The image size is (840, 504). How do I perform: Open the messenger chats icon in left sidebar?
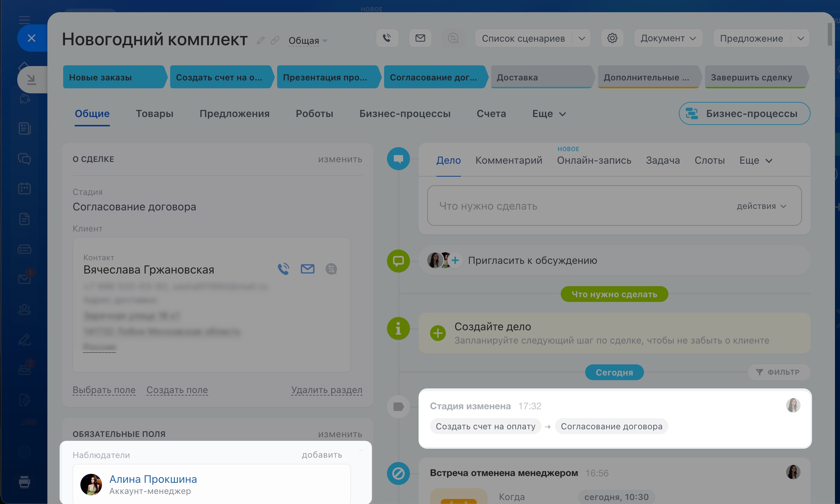pos(24,158)
